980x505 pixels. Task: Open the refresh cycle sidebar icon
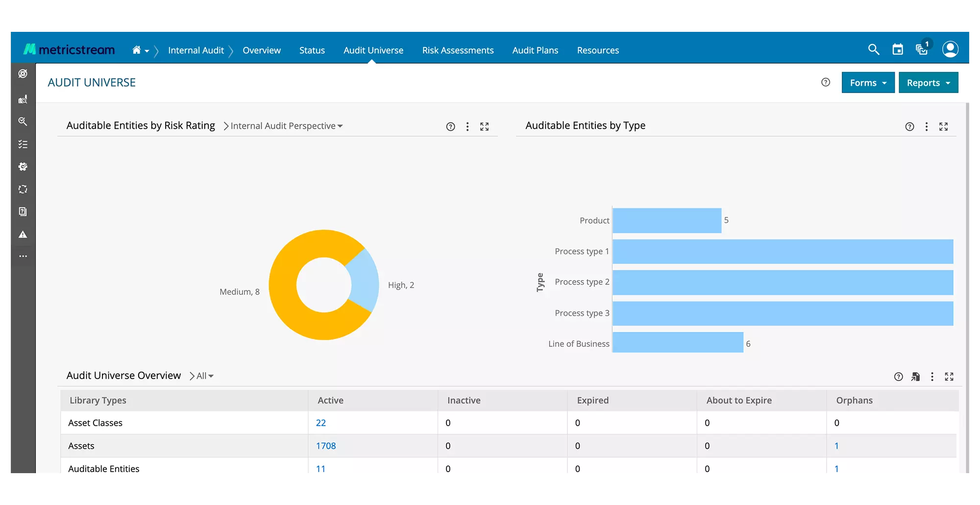tap(23, 189)
